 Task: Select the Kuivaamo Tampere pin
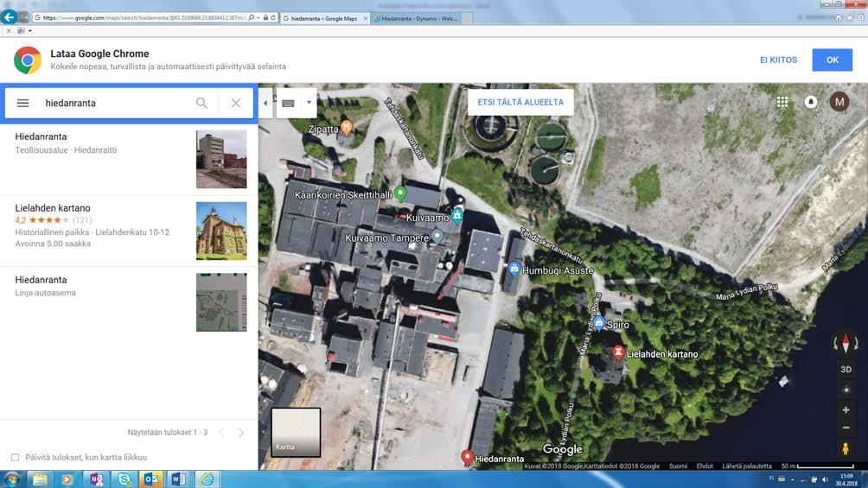click(437, 237)
